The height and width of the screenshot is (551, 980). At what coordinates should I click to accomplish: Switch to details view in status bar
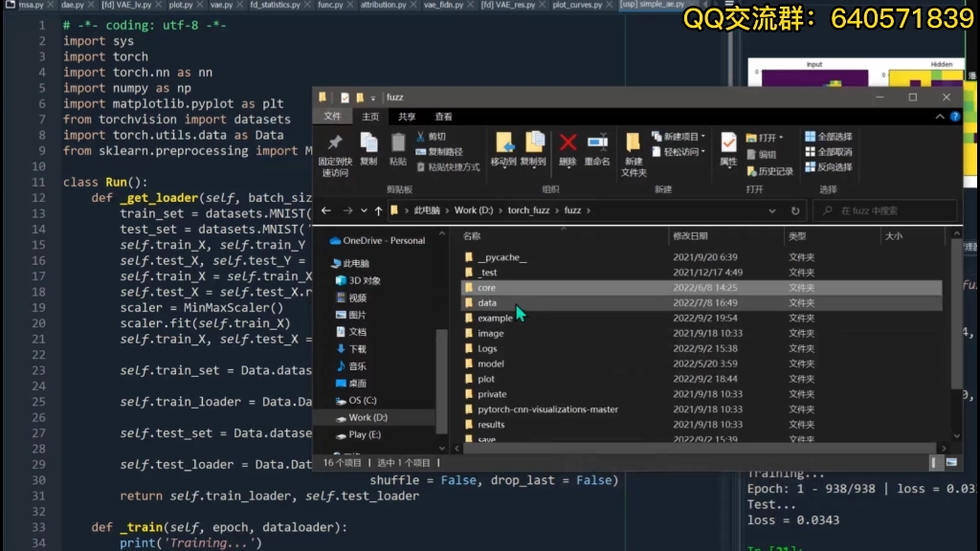click(934, 462)
